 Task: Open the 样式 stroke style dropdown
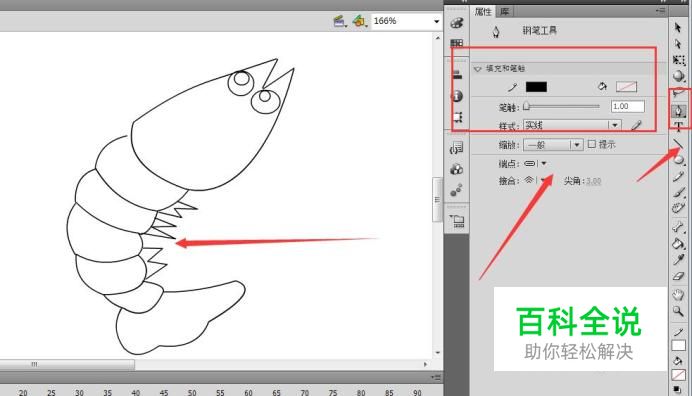click(572, 125)
